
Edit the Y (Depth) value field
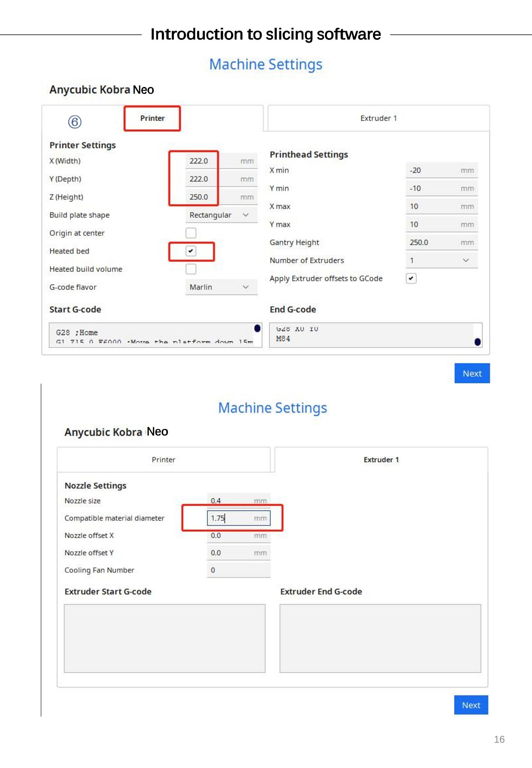tap(221, 179)
